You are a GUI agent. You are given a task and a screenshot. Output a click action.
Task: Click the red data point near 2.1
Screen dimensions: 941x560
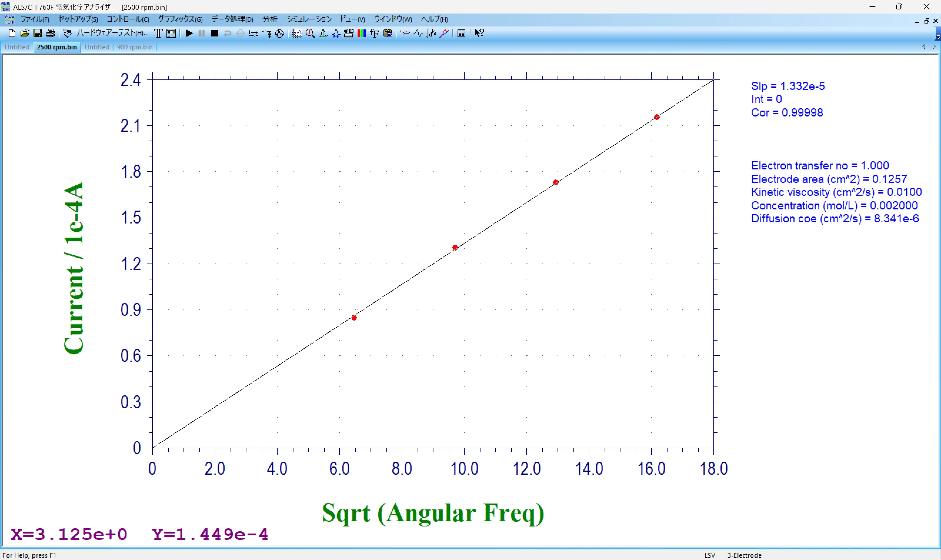657,117
